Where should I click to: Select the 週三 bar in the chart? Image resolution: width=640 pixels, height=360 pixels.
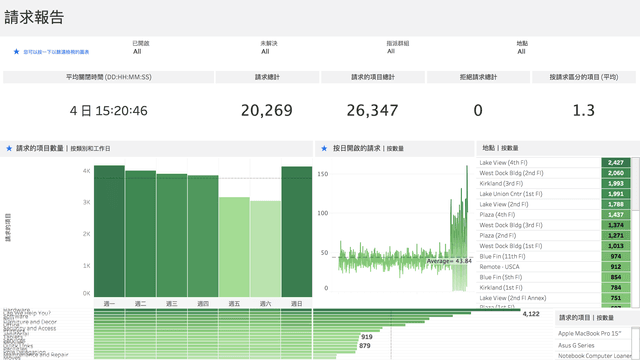point(172,236)
